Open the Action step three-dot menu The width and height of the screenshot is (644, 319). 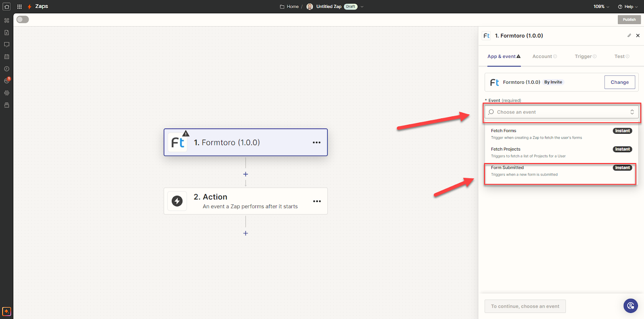[x=317, y=201]
